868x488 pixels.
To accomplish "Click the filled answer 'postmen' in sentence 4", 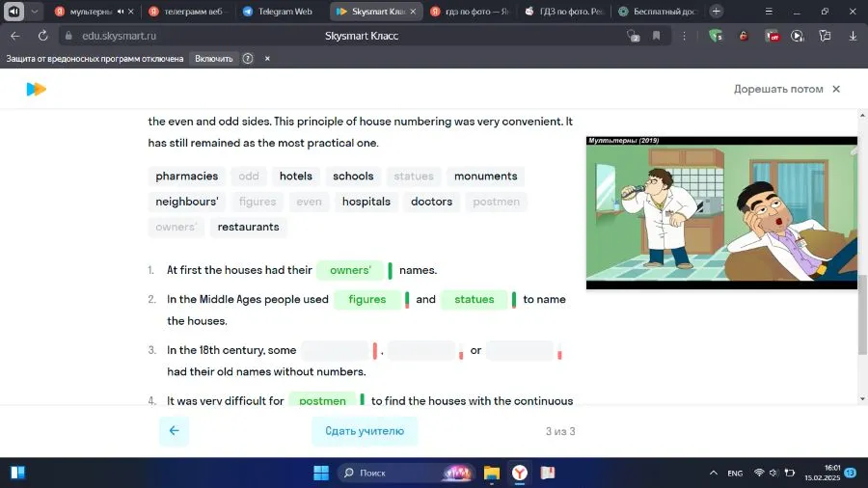I will (x=322, y=399).
